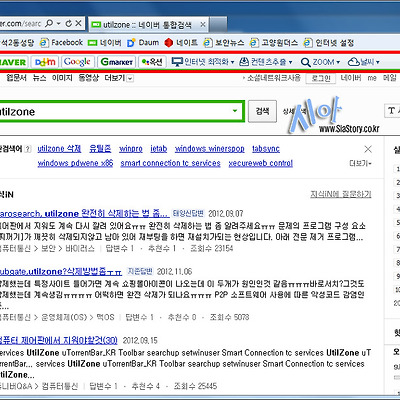Open 컨텐츠추출 toolbar dropdown

point(266,62)
